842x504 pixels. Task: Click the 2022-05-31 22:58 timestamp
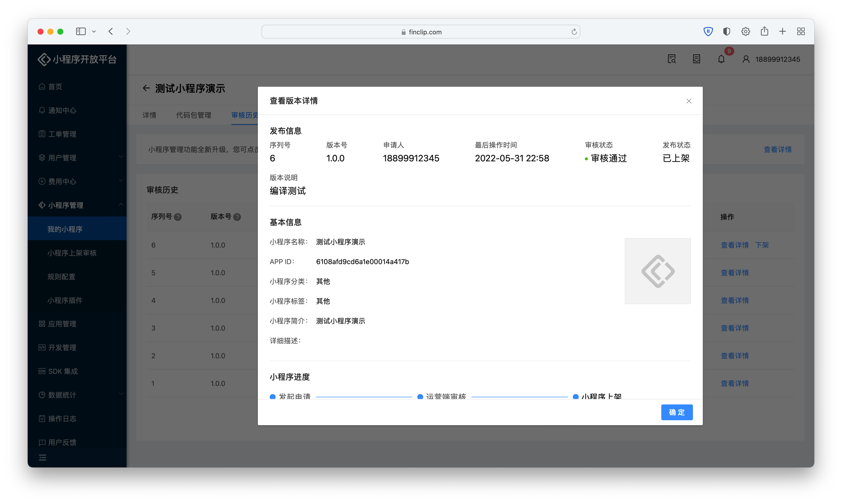coord(512,158)
